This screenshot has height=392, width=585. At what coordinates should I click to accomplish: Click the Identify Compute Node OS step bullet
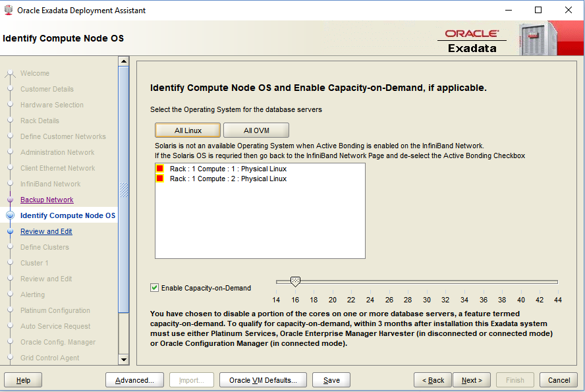[x=10, y=215]
